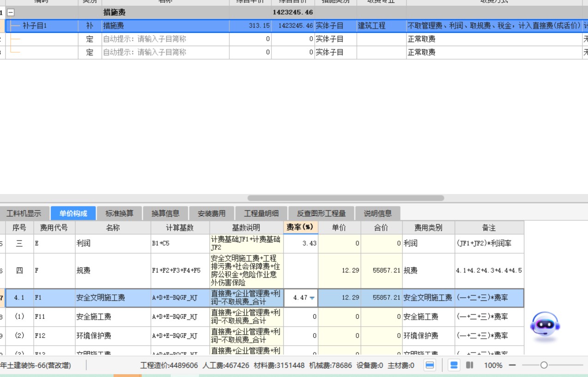Switch to the 工程量明细 tab
Screen dimensions: 588x377
pyautogui.click(x=261, y=213)
